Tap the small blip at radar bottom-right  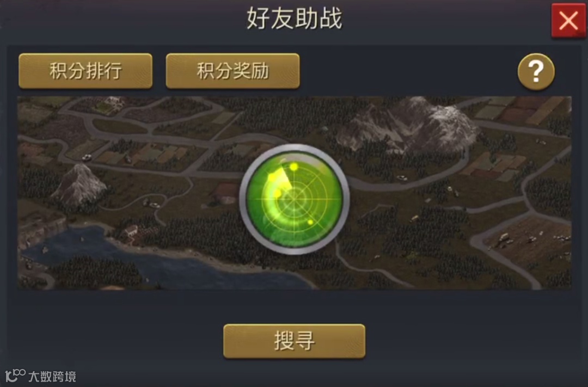pos(310,223)
